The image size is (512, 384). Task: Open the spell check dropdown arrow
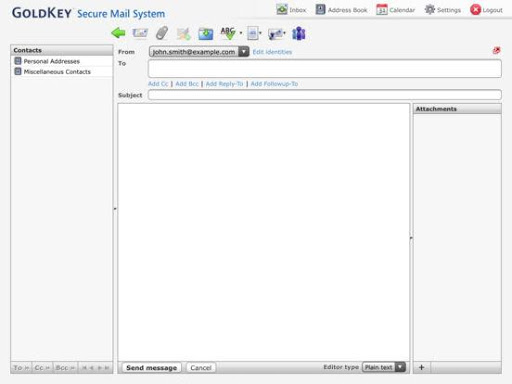click(241, 33)
